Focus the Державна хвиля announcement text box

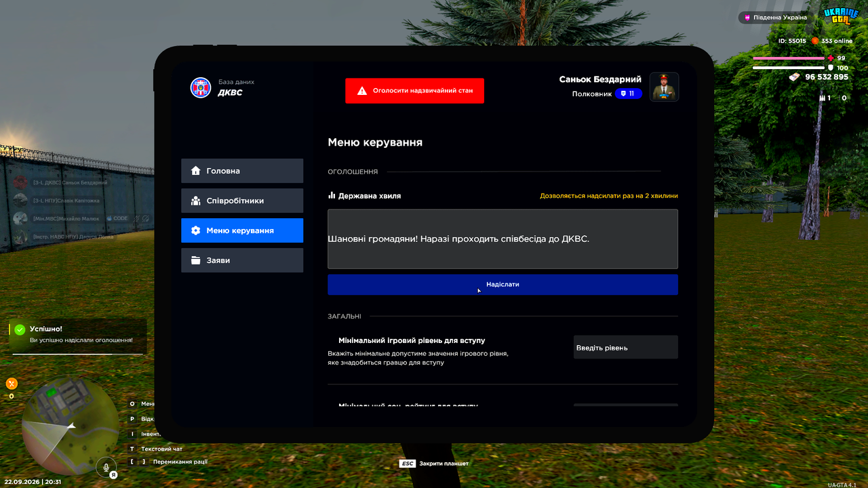pos(502,239)
